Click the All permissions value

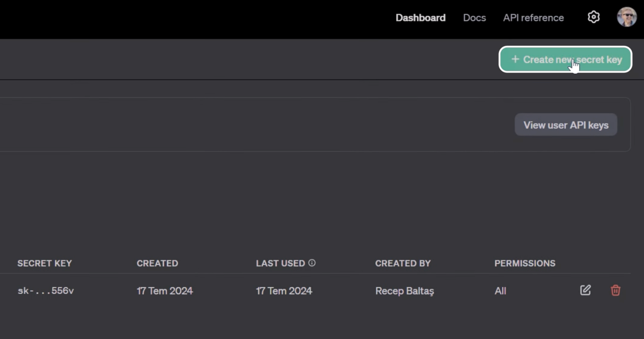[x=500, y=291]
